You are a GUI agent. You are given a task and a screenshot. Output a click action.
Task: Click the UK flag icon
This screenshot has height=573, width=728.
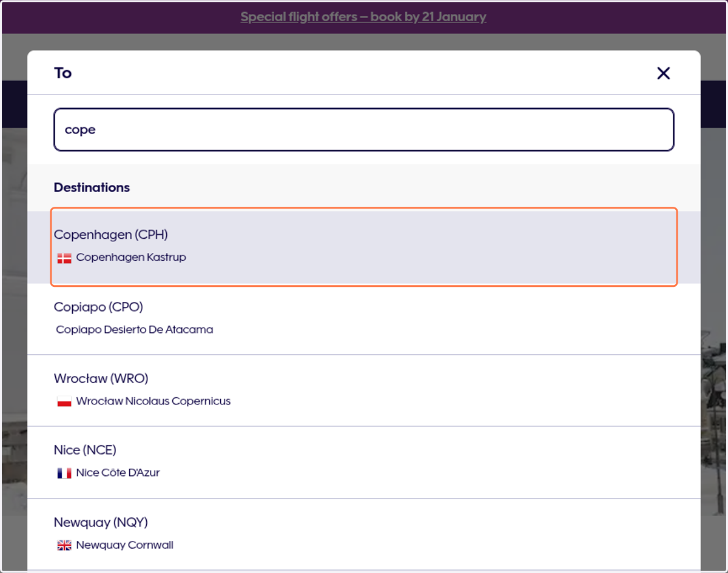pyautogui.click(x=64, y=546)
